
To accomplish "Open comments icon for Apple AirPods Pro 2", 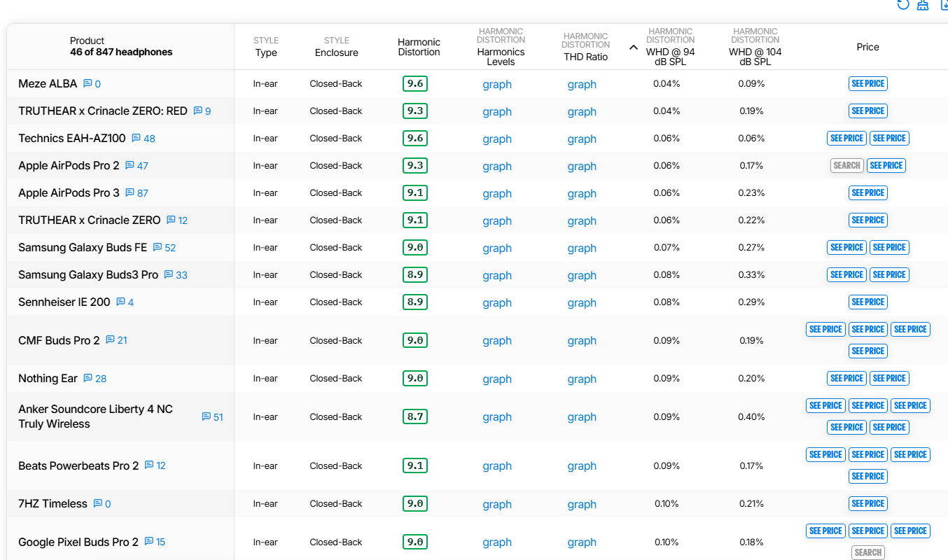I will (130, 166).
